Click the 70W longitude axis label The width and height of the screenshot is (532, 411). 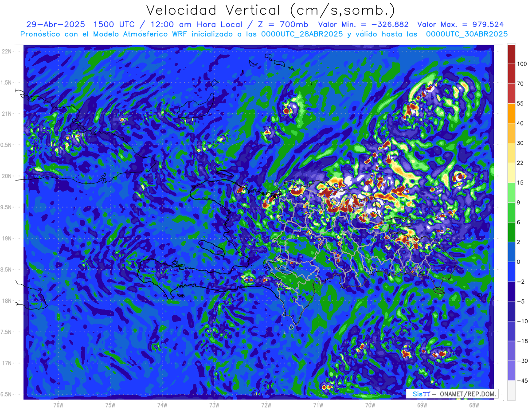[x=370, y=405]
